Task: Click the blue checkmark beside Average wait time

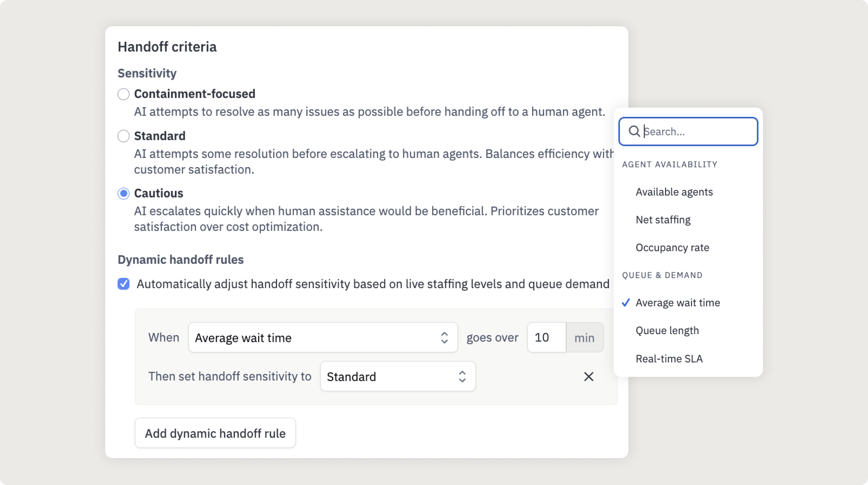Action: click(626, 302)
